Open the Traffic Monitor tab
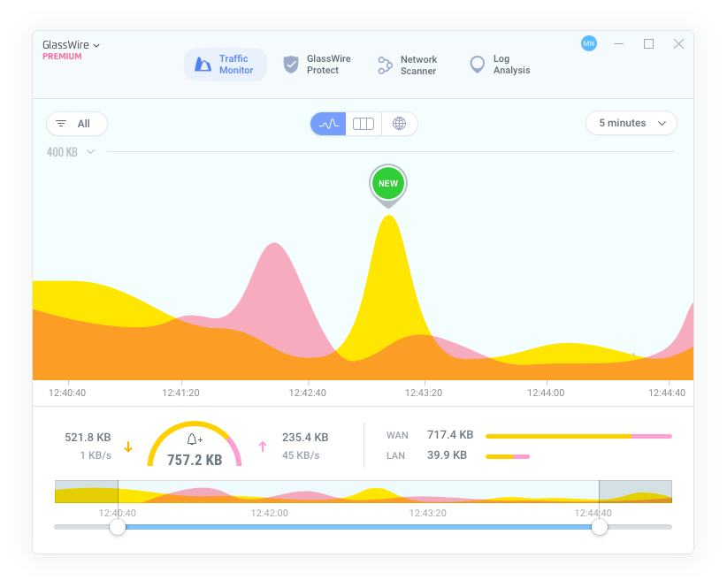The image size is (727, 588). [x=226, y=65]
